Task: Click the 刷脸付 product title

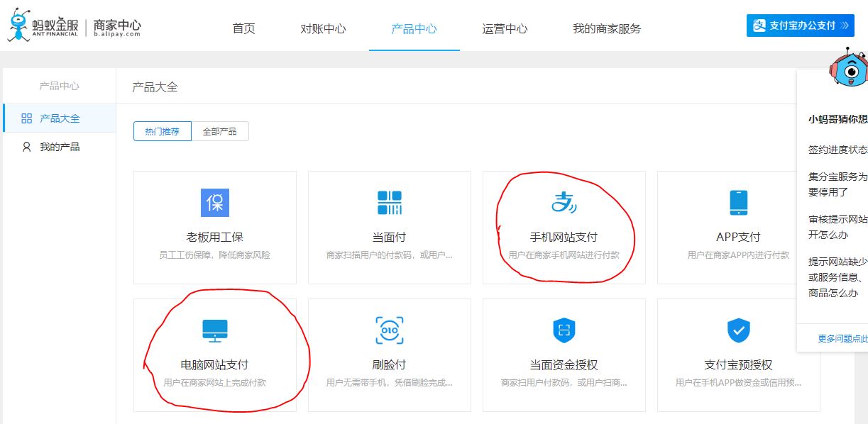Action: 389,364
